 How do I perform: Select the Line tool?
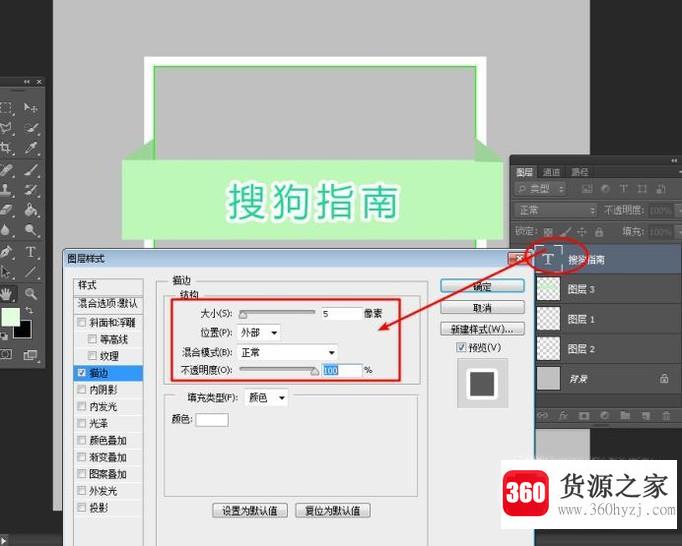point(30,272)
